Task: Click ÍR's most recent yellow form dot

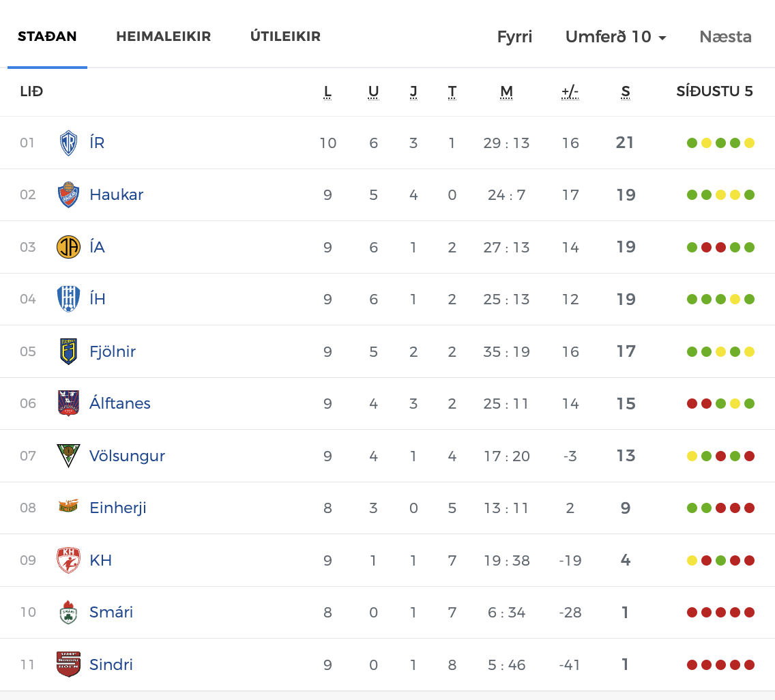Action: (749, 143)
